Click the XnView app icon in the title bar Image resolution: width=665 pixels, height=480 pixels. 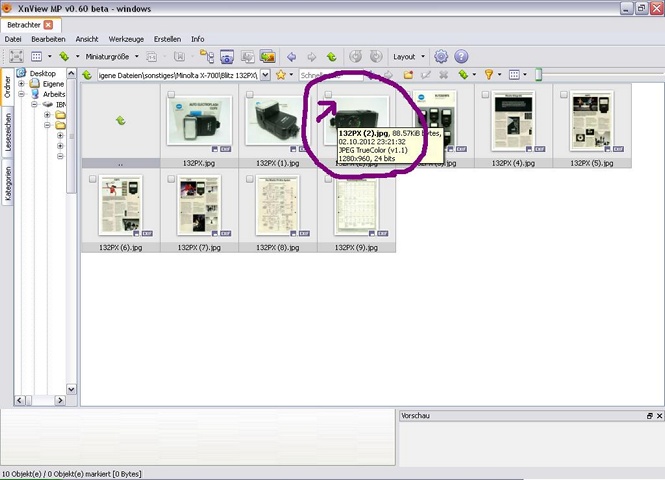click(7, 7)
